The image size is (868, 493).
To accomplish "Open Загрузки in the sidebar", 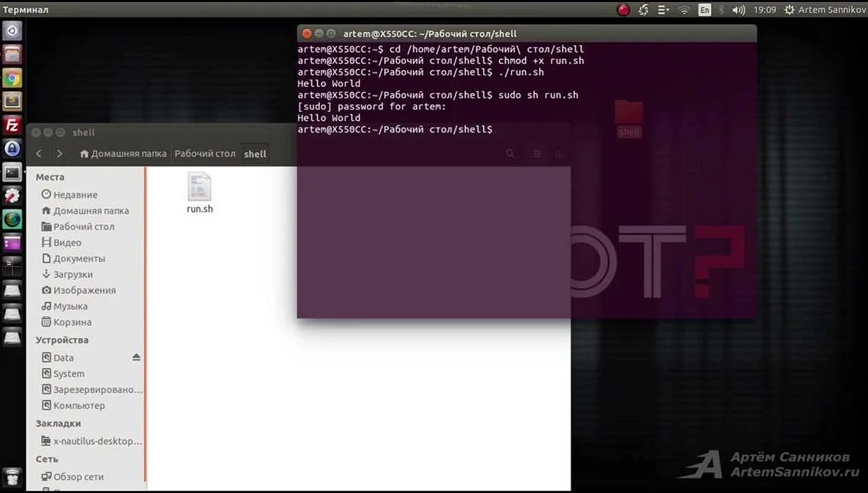I will coord(67,275).
